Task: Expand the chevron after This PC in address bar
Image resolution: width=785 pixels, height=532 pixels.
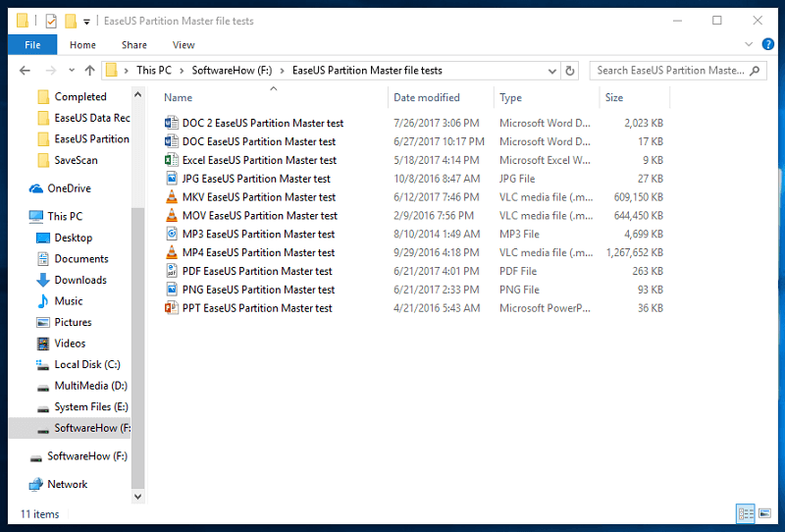Action: (x=182, y=71)
